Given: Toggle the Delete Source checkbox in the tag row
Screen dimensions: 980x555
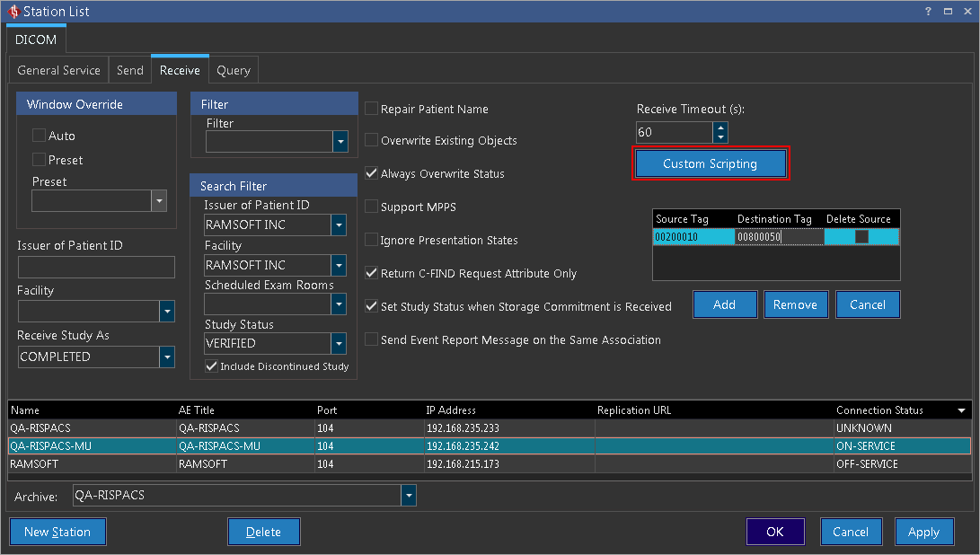Looking at the screenshot, I should click(861, 237).
